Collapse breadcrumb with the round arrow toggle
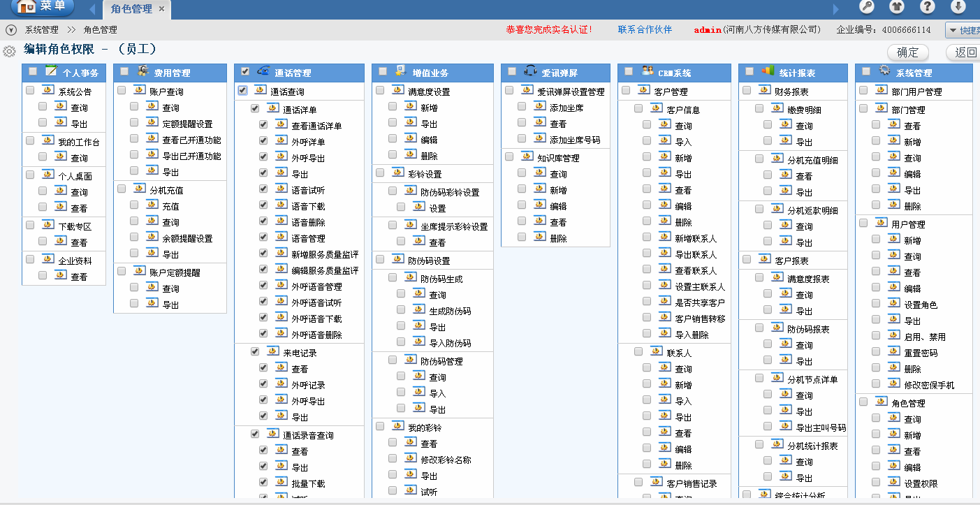 10,30
